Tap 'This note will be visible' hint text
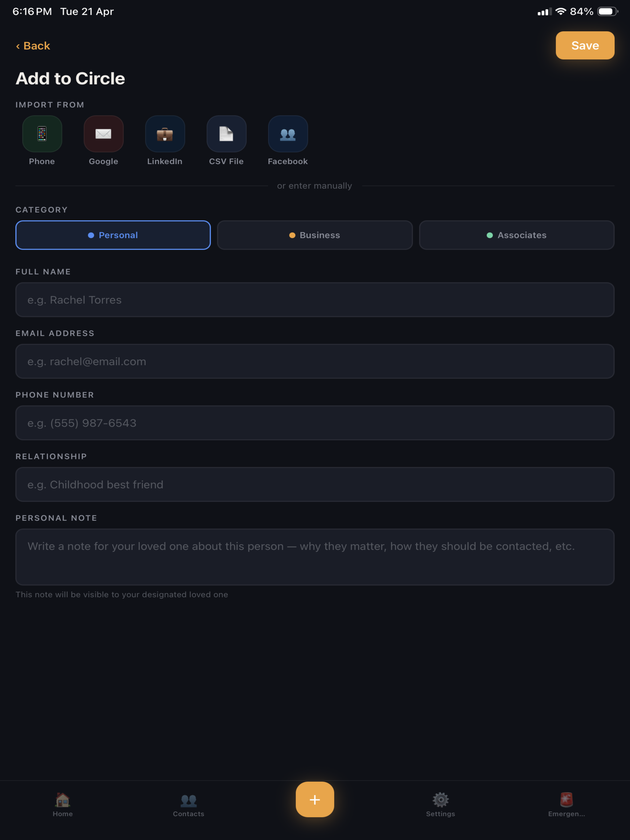 122,595
